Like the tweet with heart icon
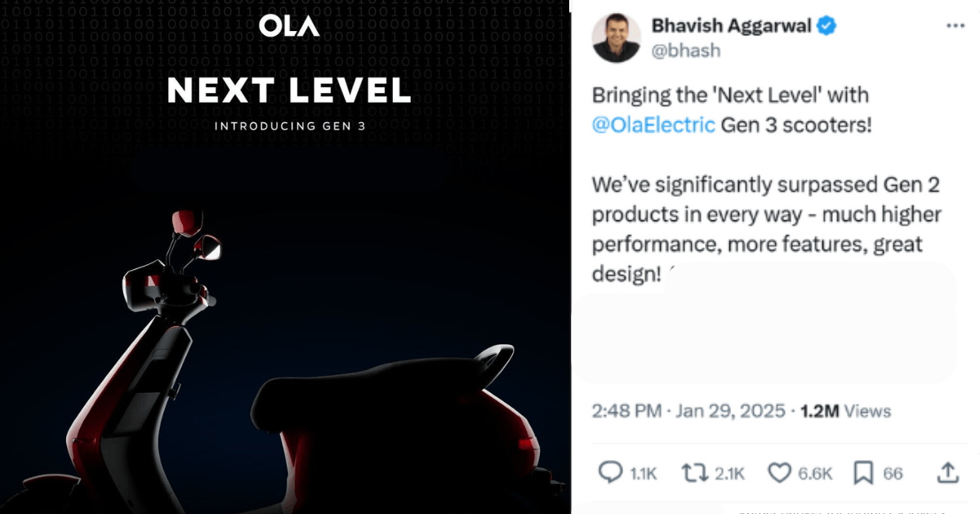Screen dimensions: 980x514 tap(780, 472)
